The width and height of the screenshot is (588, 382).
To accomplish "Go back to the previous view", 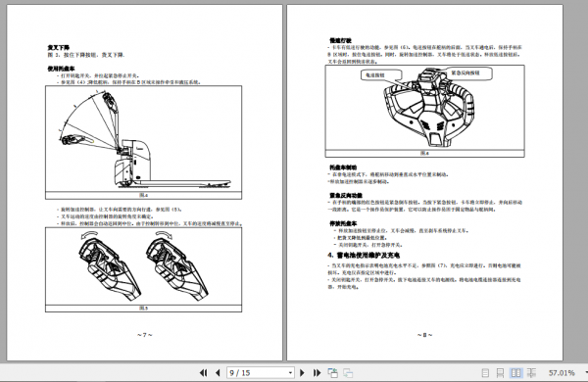I will pyautogui.click(x=332, y=372).
